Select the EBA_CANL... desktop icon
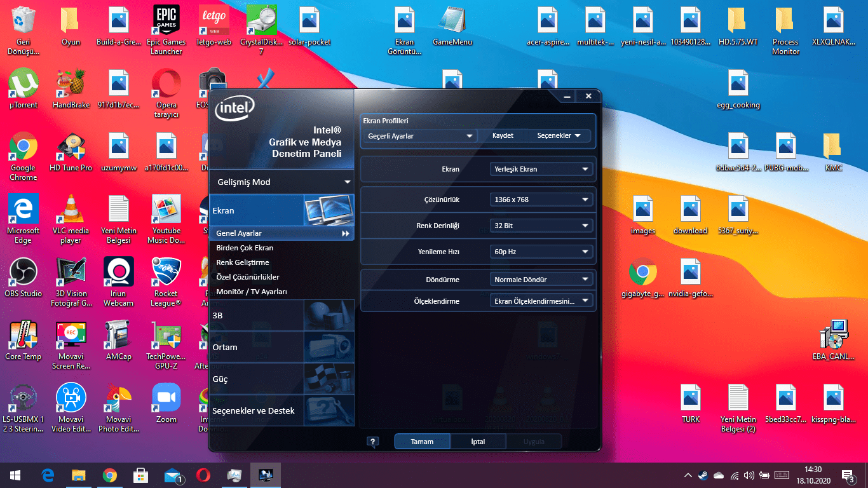 (x=834, y=341)
